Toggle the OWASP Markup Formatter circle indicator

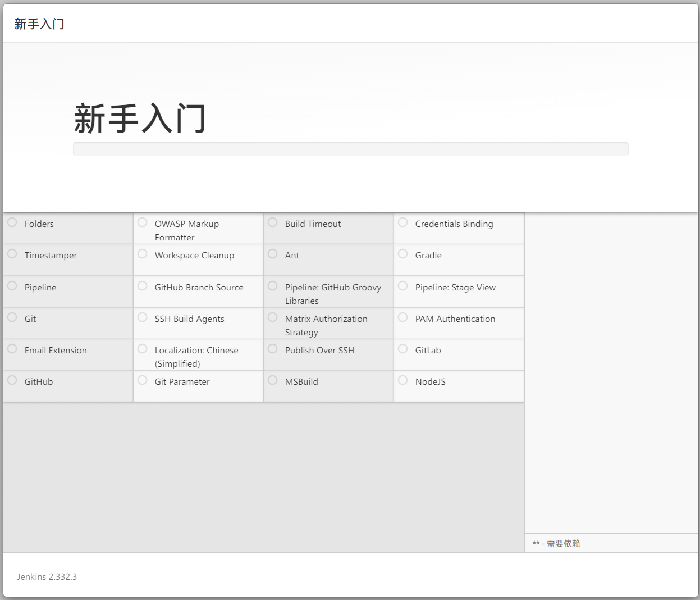[x=143, y=222]
